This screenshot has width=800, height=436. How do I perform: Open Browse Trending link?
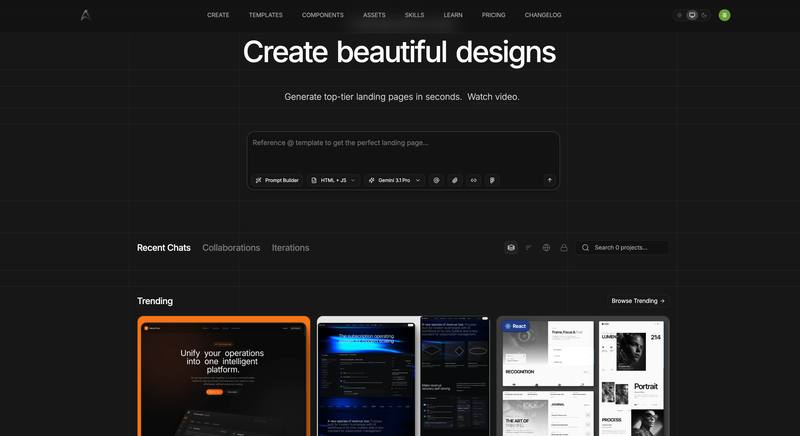tap(638, 301)
